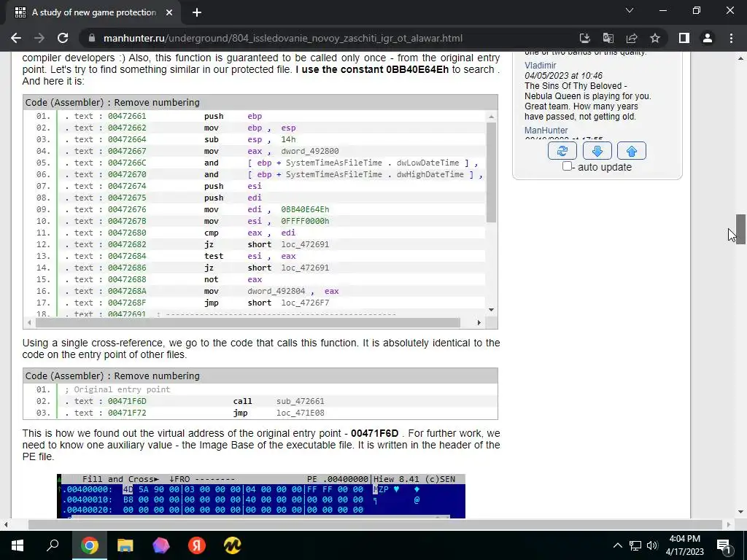Open purple gem app in taskbar
Image resolution: width=747 pixels, height=560 pixels.
click(x=161, y=545)
